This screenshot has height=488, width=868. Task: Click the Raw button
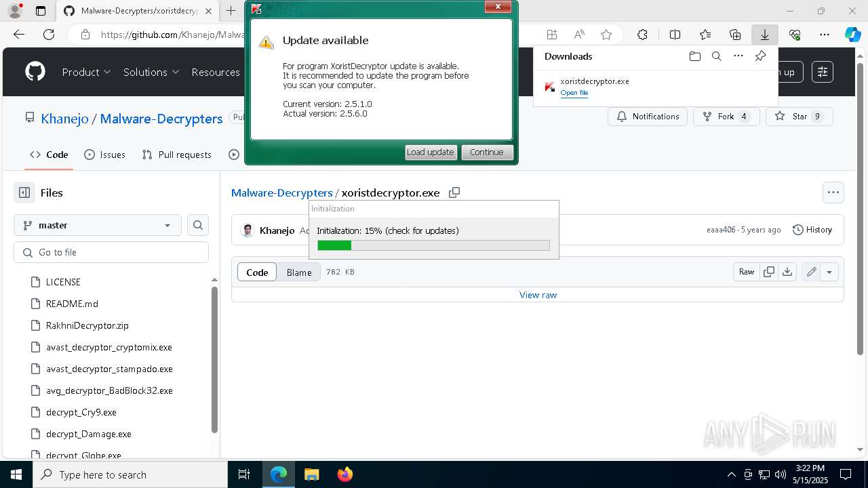tap(746, 272)
